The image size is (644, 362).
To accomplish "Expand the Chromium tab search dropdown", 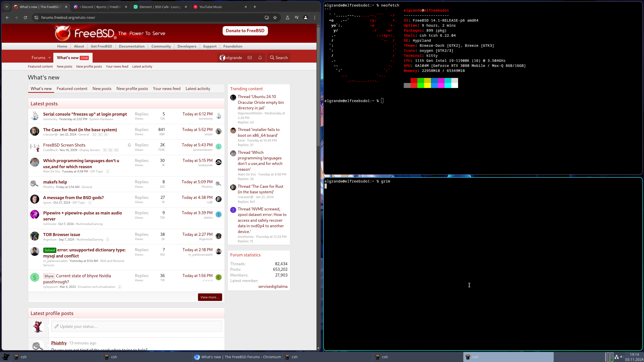I will (7, 7).
